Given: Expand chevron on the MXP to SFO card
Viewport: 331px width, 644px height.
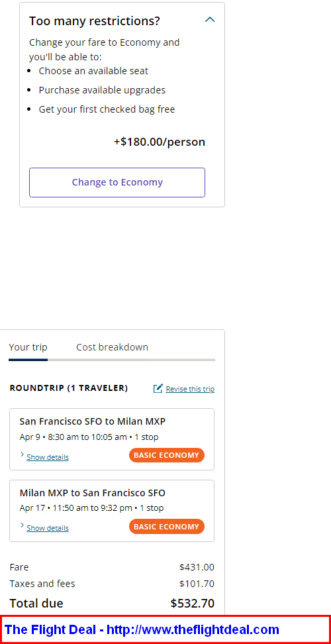Looking at the screenshot, I should pos(22,525).
